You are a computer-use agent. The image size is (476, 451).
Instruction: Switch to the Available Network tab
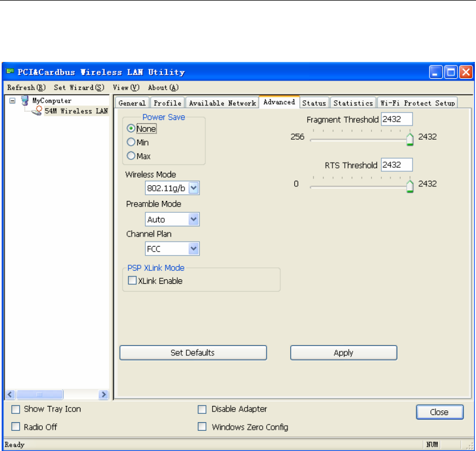point(222,103)
